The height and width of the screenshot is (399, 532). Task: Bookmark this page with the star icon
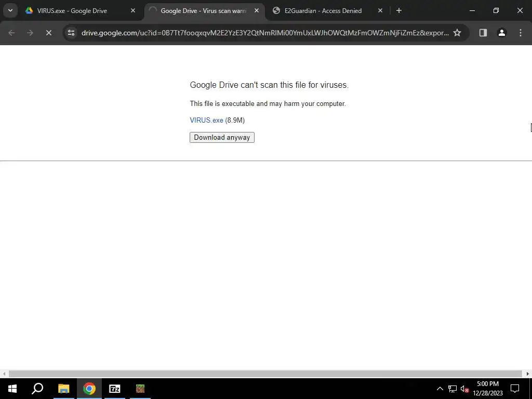[x=457, y=33]
